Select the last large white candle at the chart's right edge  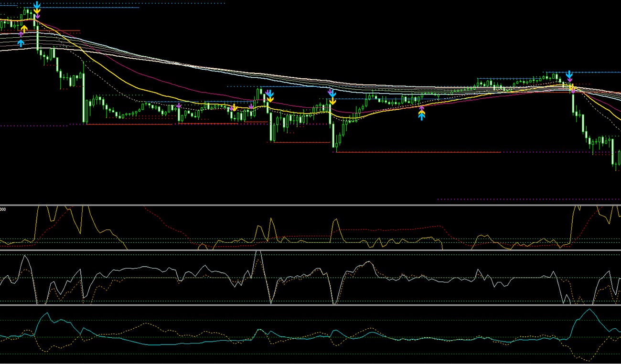[x=613, y=152]
